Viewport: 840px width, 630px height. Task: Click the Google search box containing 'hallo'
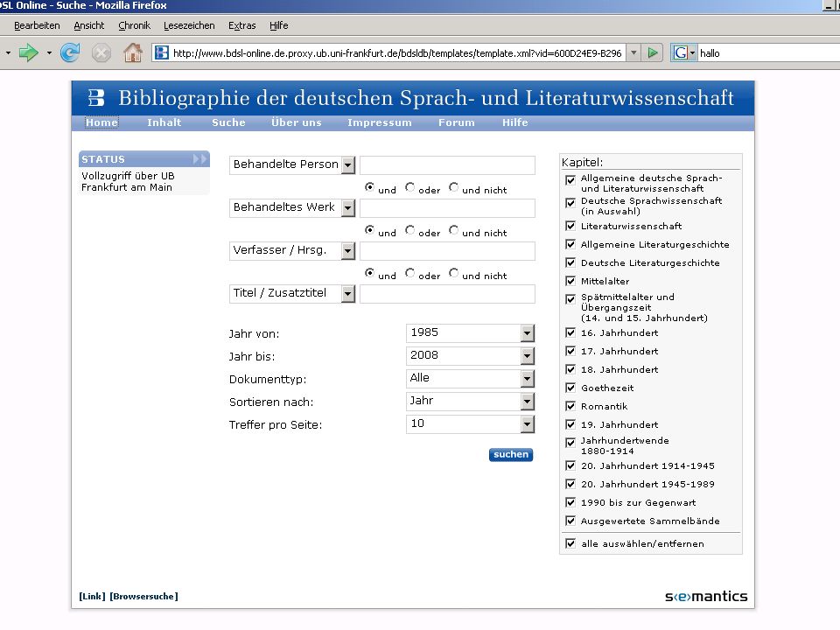pos(768,53)
